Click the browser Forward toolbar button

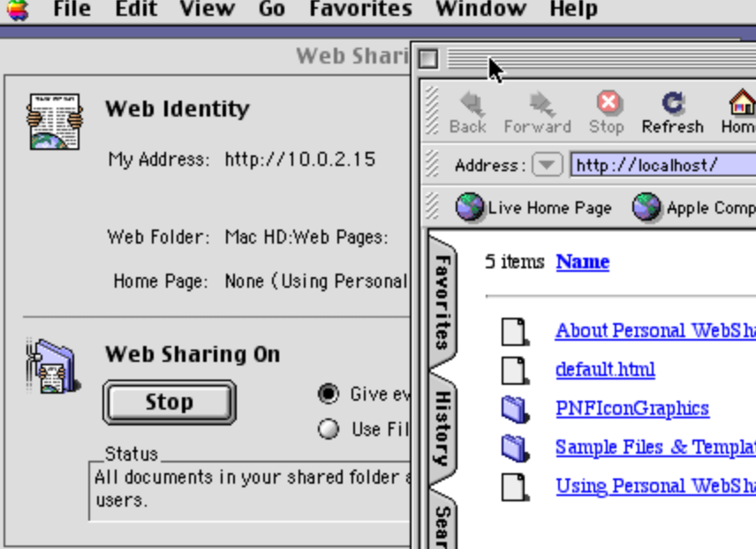[538, 113]
